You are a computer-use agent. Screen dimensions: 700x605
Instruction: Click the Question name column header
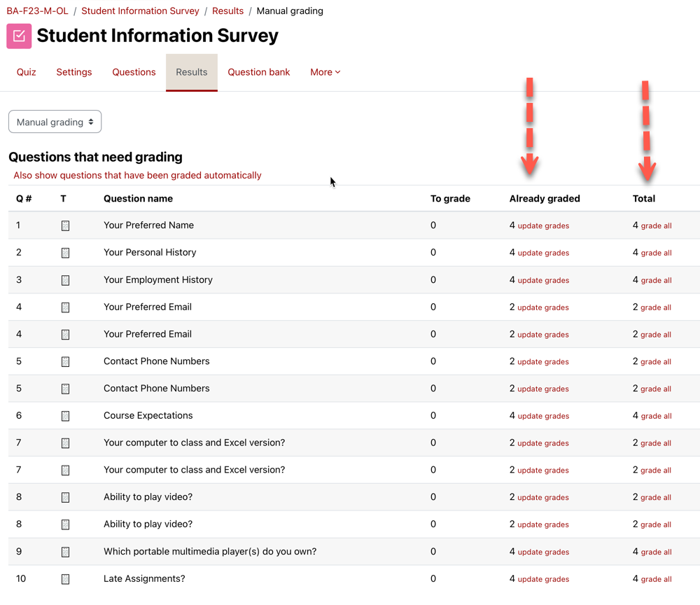tap(138, 199)
